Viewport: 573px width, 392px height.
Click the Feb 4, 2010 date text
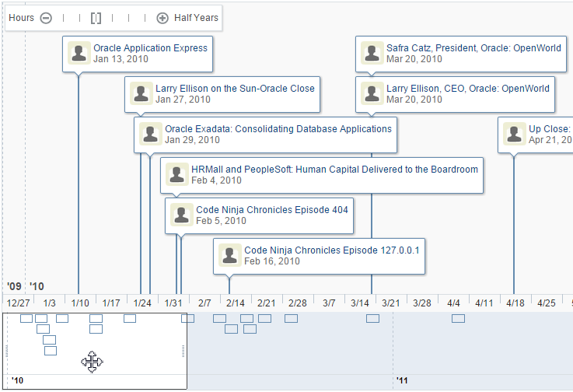click(x=216, y=180)
